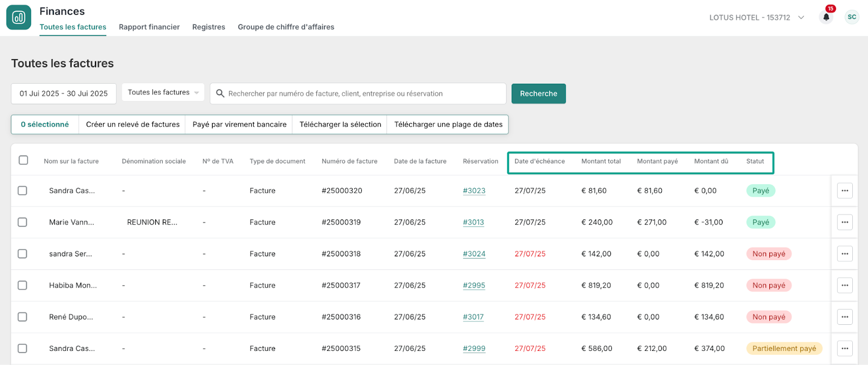Click the Montant total column header
The height and width of the screenshot is (365, 868).
[601, 161]
